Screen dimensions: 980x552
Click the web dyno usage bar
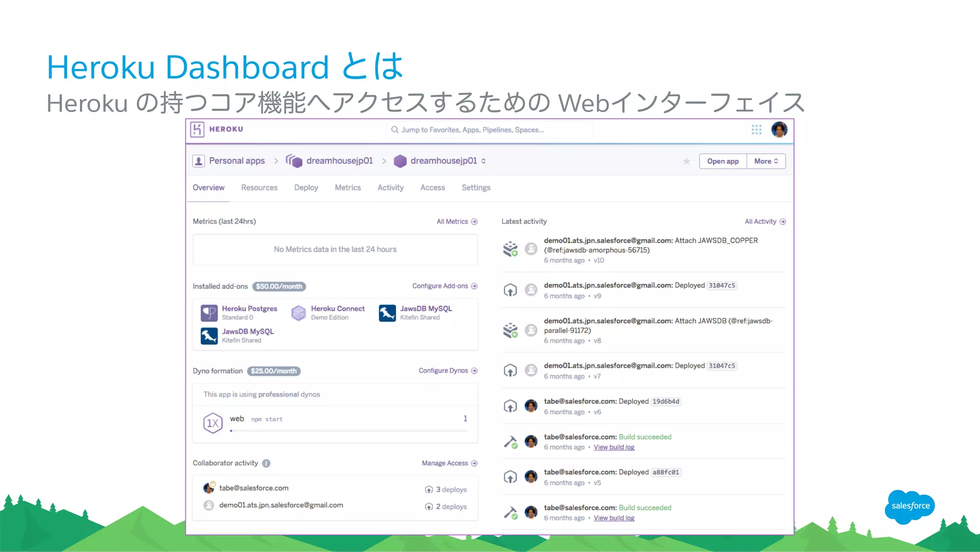click(x=349, y=431)
